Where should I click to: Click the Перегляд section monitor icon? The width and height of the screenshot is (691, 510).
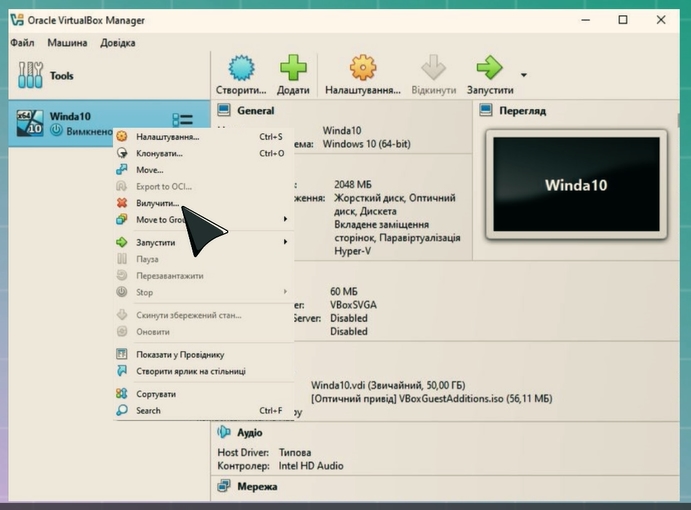click(486, 110)
